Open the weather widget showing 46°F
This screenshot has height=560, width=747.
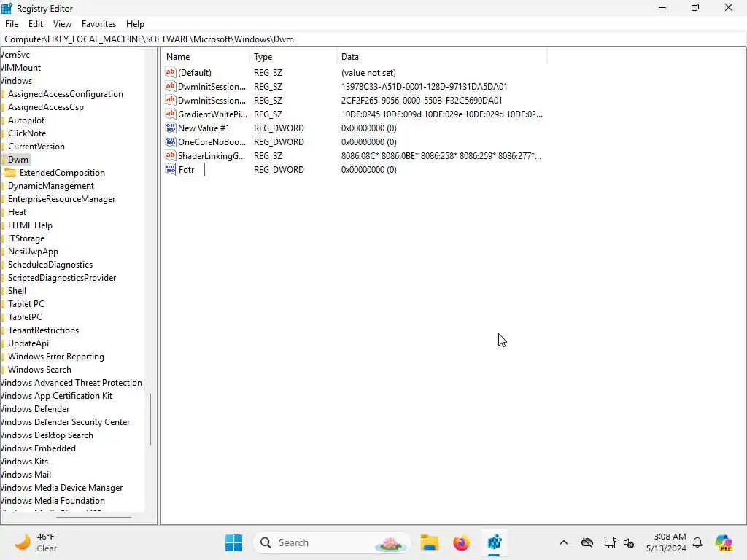point(35,542)
